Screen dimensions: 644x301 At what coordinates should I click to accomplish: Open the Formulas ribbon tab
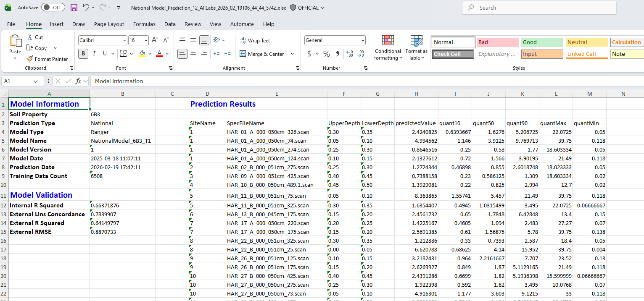coord(144,24)
